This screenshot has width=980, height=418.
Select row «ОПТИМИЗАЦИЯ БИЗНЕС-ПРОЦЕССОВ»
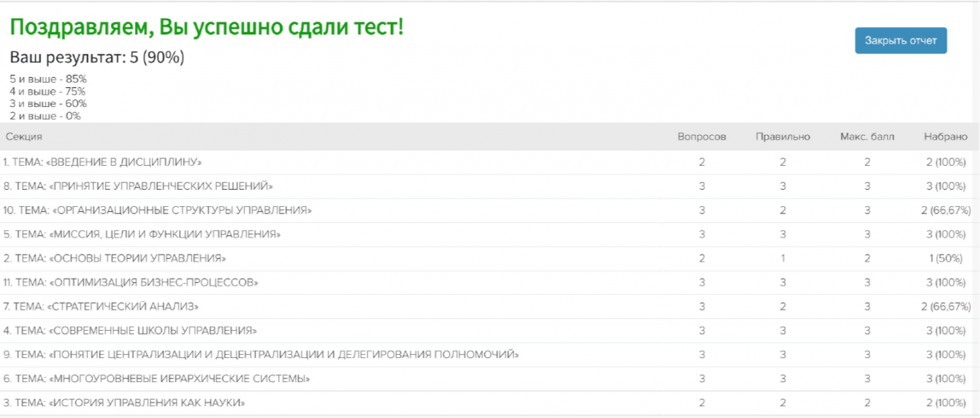pyautogui.click(x=490, y=282)
